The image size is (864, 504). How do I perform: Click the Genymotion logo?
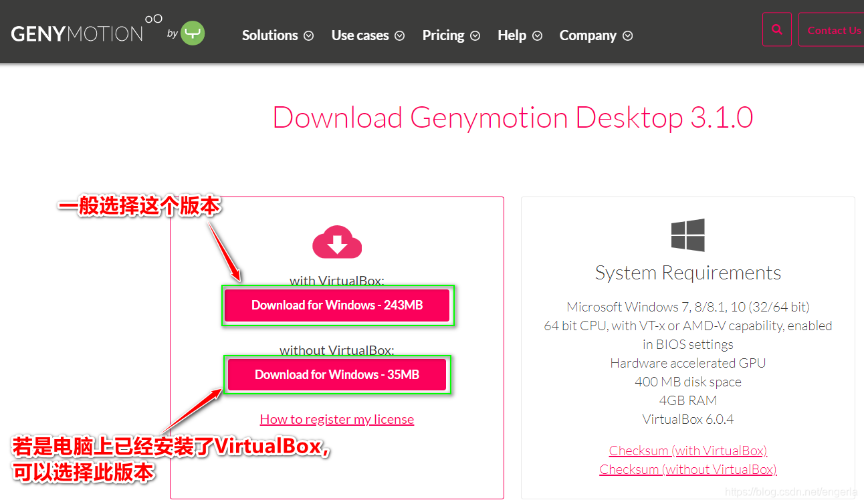pyautogui.click(x=87, y=28)
